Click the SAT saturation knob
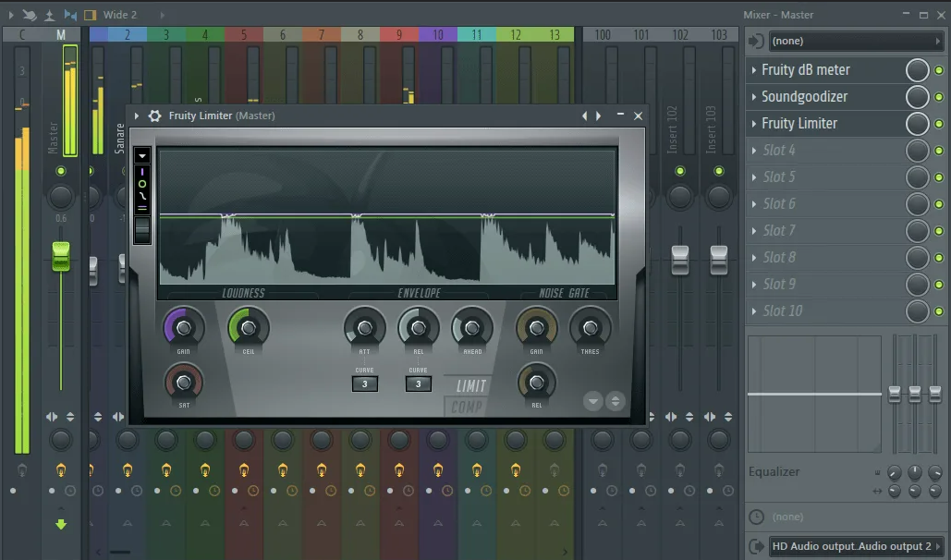The image size is (951, 560). tap(183, 383)
